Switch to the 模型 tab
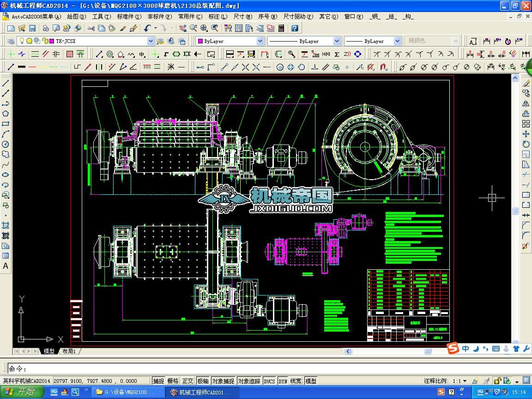 pos(49,351)
